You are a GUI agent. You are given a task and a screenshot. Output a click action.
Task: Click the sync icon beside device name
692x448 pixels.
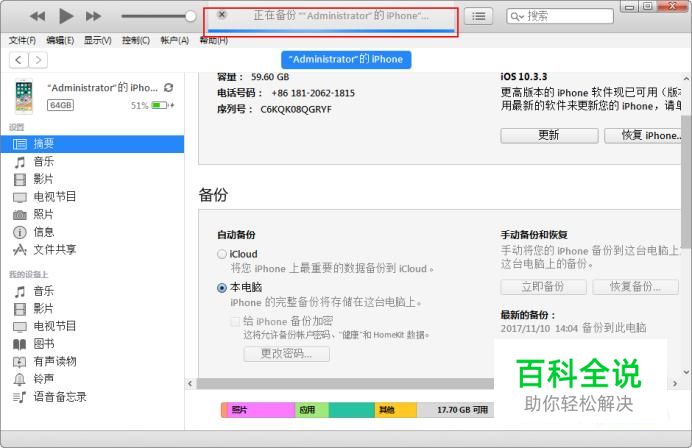click(x=168, y=88)
